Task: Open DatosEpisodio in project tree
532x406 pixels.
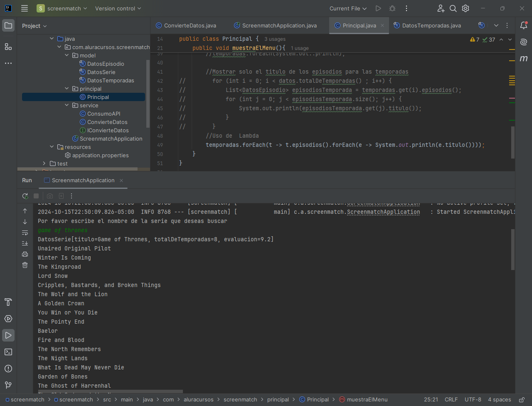Action: [106, 64]
